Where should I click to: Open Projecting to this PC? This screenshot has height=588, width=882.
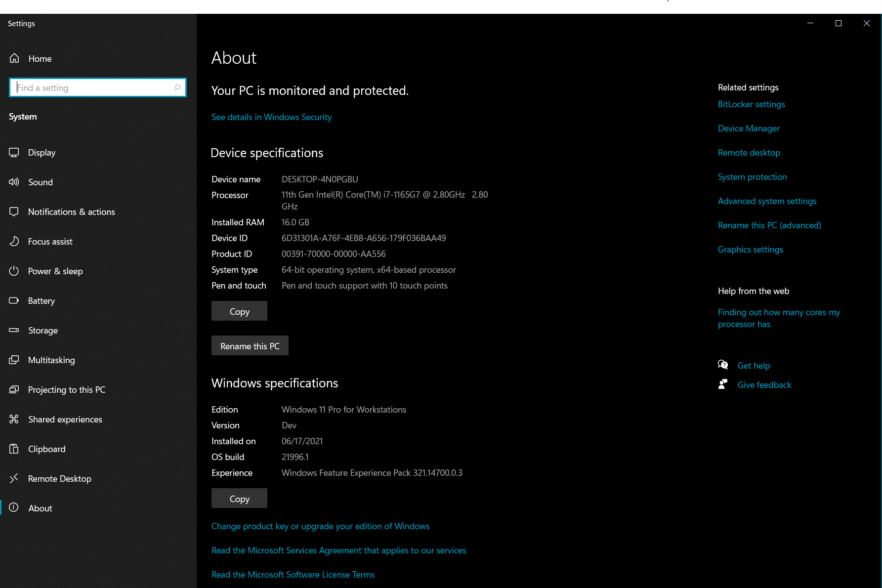pyautogui.click(x=98, y=390)
